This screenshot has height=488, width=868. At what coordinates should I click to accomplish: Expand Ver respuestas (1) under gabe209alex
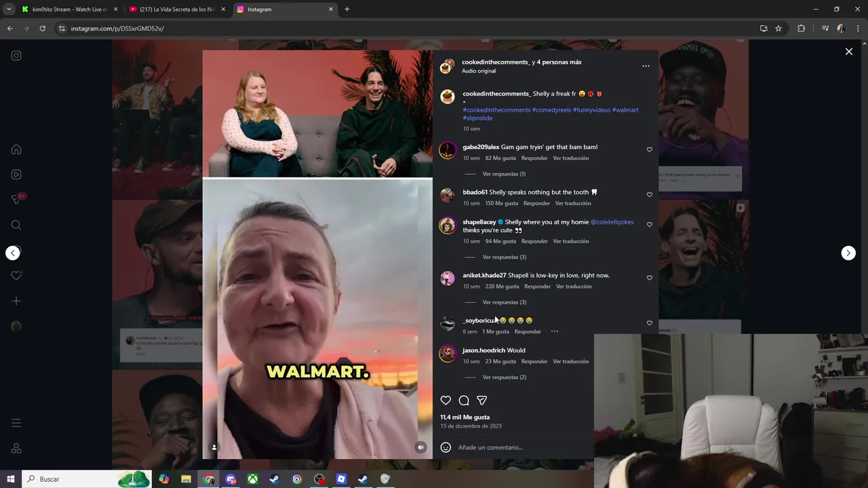pos(504,174)
